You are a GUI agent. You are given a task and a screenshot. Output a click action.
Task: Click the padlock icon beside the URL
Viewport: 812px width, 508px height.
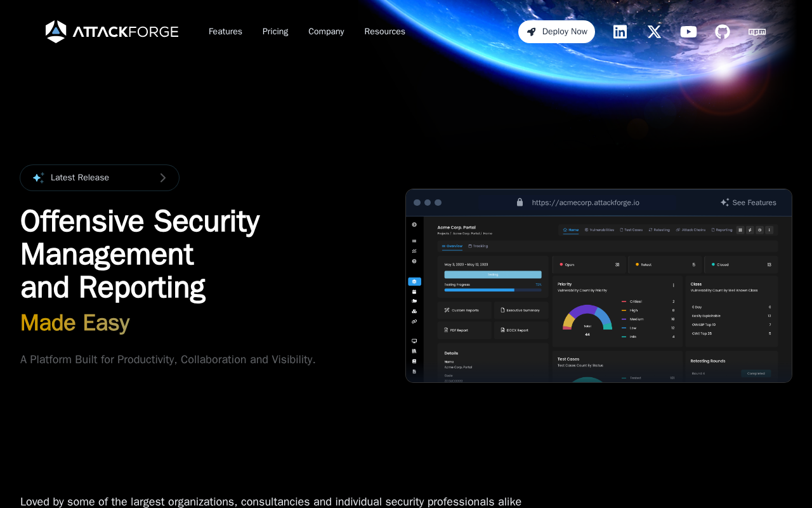(x=520, y=203)
